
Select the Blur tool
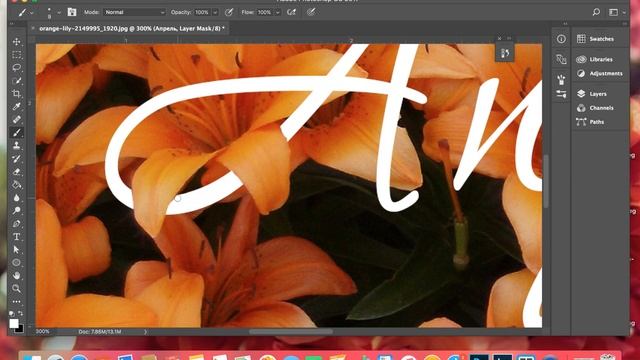click(x=16, y=198)
